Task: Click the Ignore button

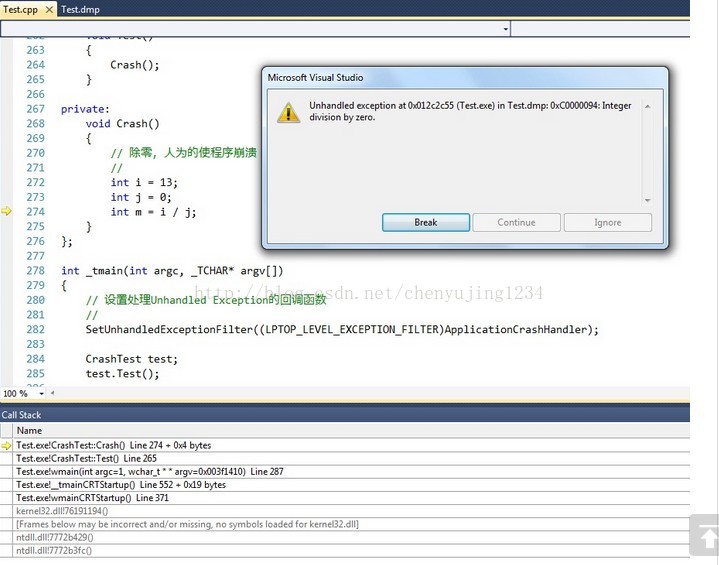Action: pyautogui.click(x=608, y=222)
